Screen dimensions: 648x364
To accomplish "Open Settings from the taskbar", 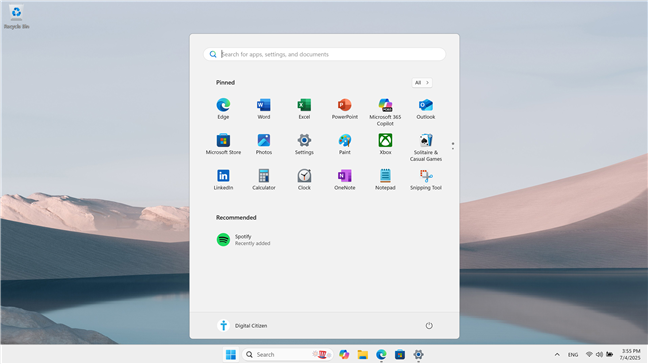I will click(x=418, y=354).
